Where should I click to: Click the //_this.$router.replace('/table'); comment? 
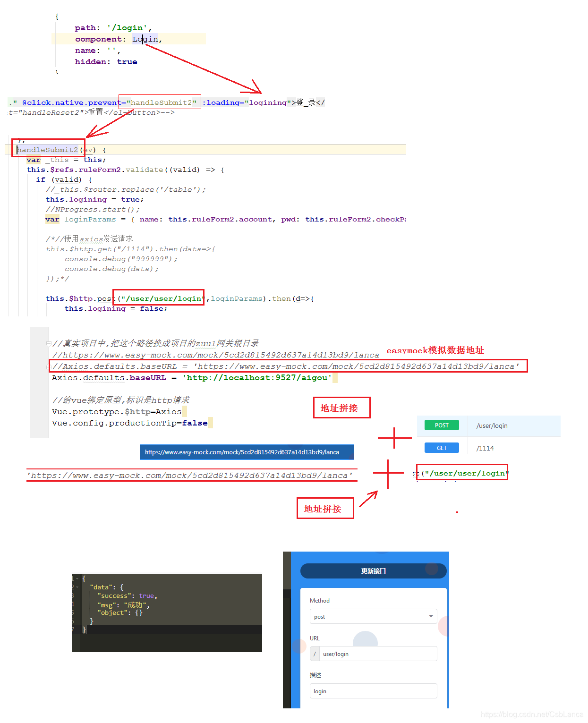[126, 189]
